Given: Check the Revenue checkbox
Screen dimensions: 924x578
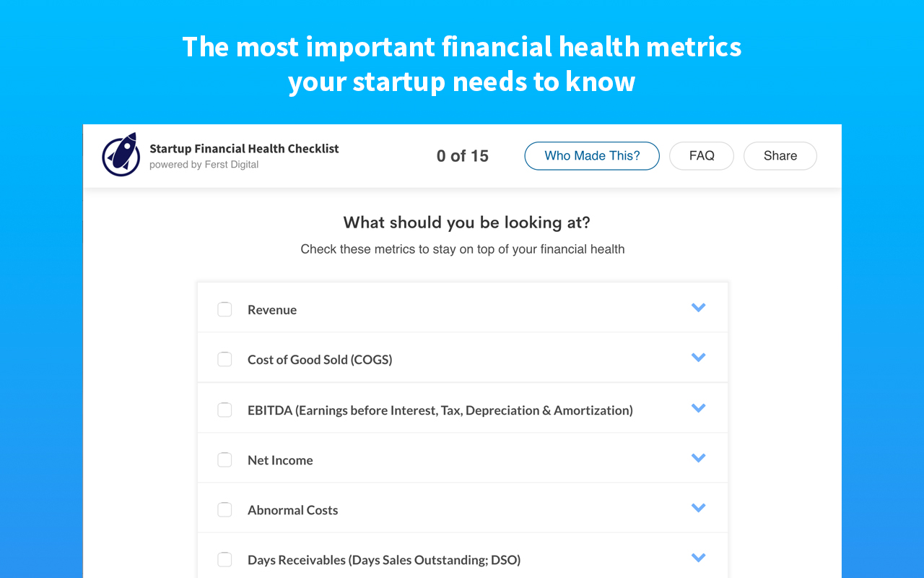Looking at the screenshot, I should [x=225, y=309].
